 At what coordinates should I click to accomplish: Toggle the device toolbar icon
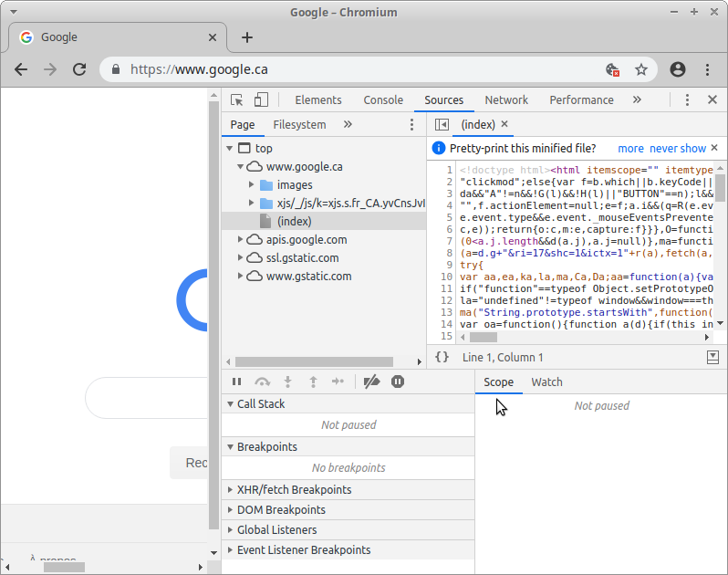pos(261,100)
